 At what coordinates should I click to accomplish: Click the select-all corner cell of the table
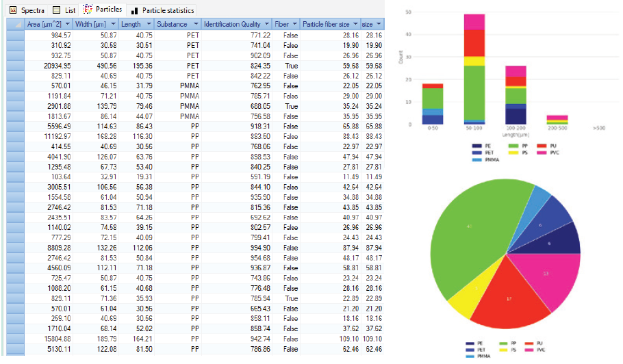pyautogui.click(x=15, y=24)
